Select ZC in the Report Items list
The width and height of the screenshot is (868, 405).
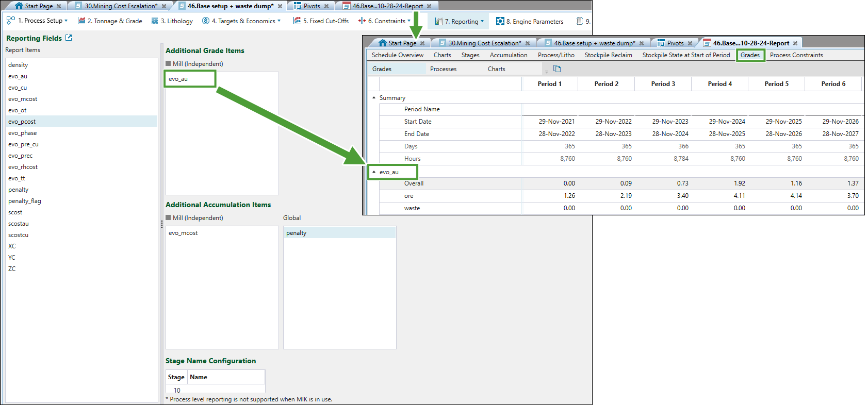pos(81,269)
